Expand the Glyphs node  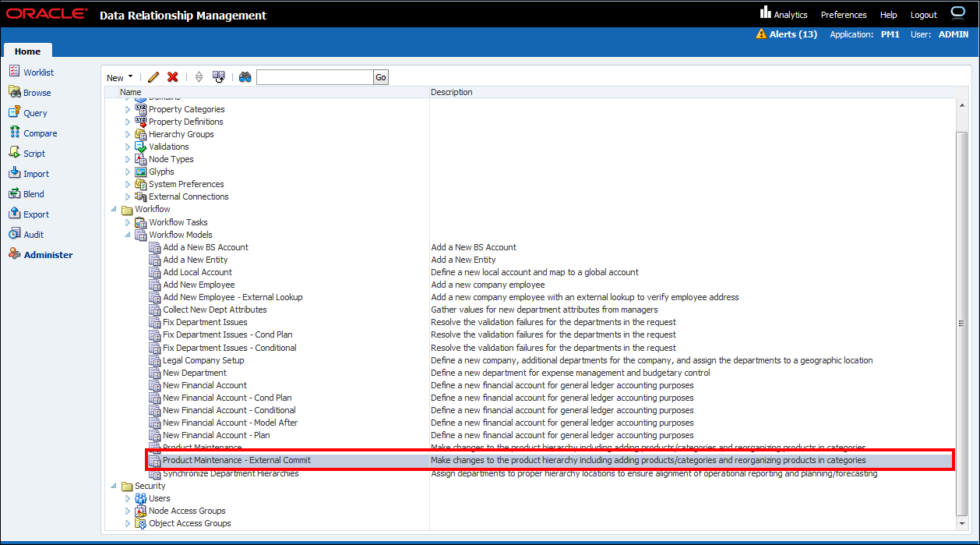(129, 172)
